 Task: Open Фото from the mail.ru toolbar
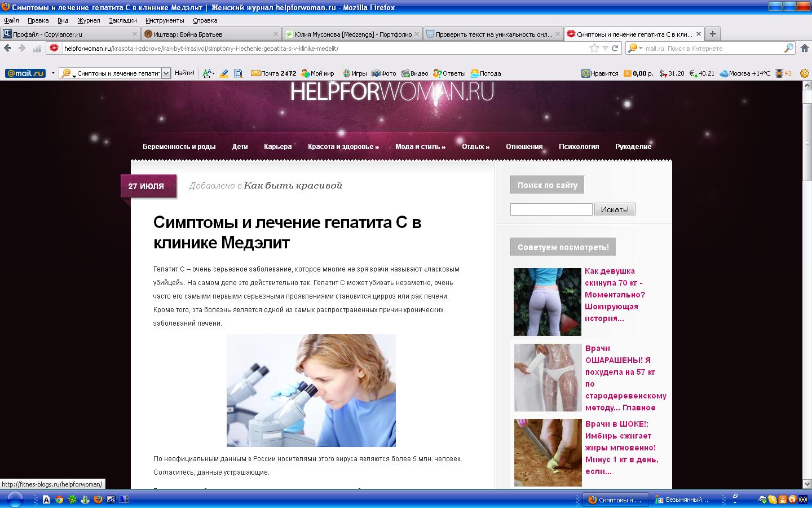(384, 73)
